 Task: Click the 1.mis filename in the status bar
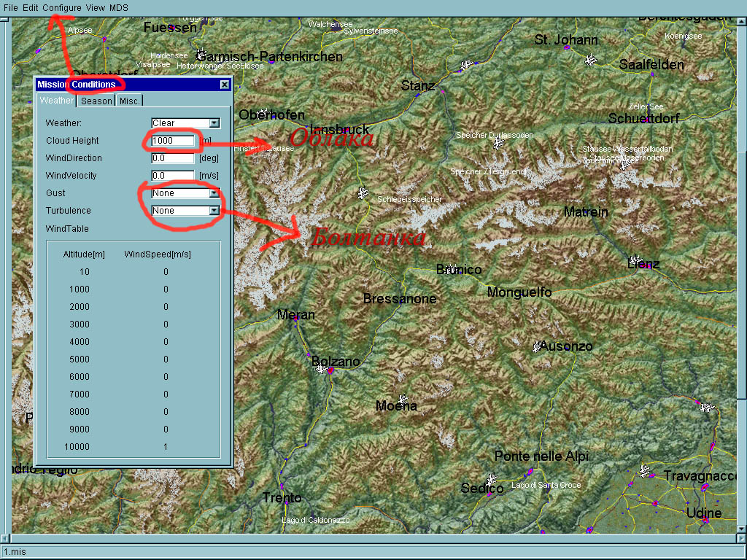point(15,552)
